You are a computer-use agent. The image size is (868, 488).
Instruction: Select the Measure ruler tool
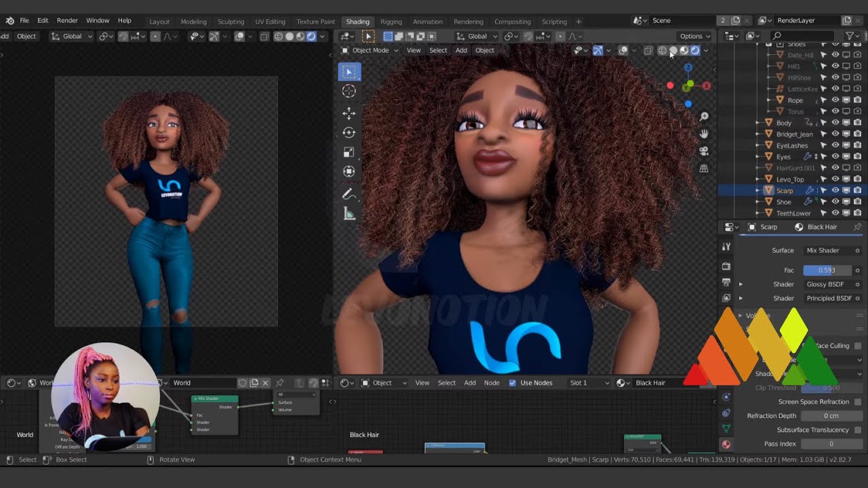349,215
